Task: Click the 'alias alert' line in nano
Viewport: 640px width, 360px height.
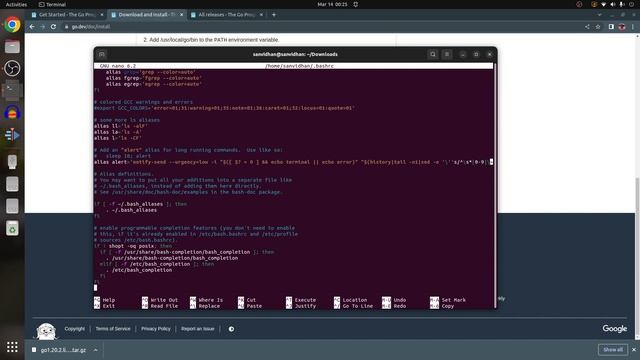Action: pos(293,162)
